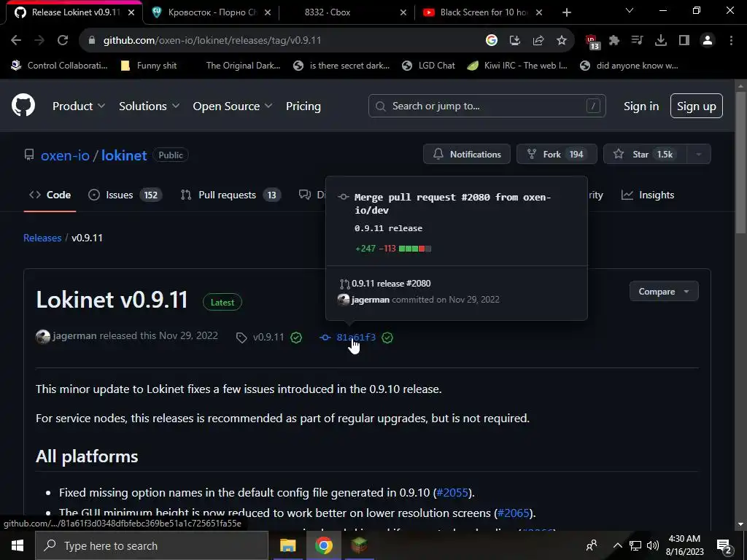Screen dimensions: 747x560
Task: Open the lokinet repository link
Action: 124,155
